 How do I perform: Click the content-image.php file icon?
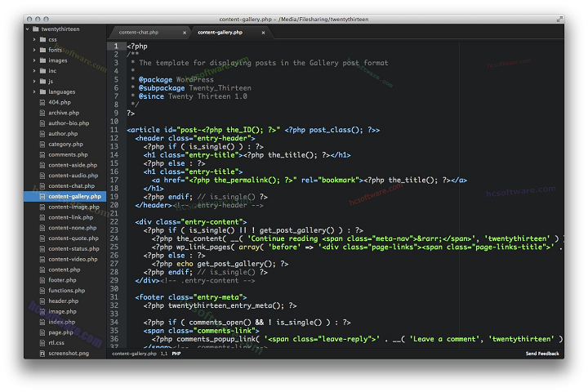click(42, 207)
